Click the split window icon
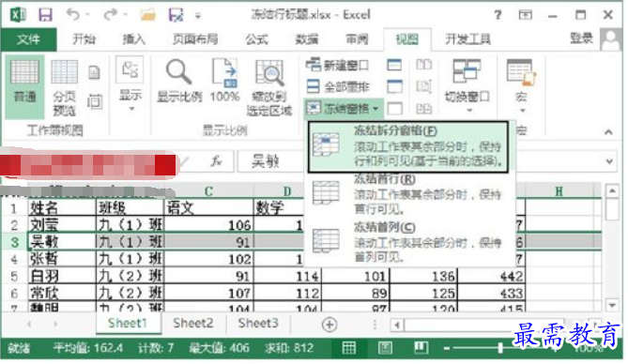 click(394, 65)
